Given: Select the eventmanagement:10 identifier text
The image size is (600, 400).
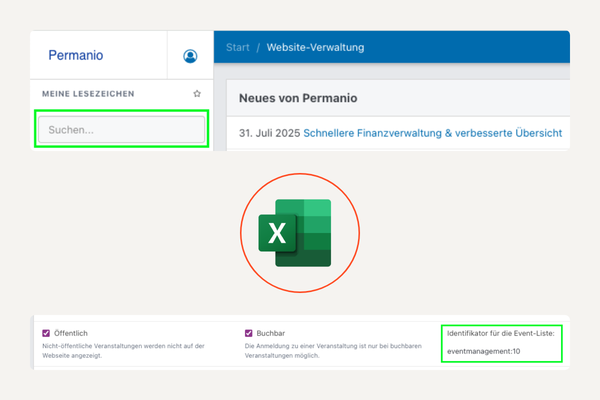Looking at the screenshot, I should 484,352.
